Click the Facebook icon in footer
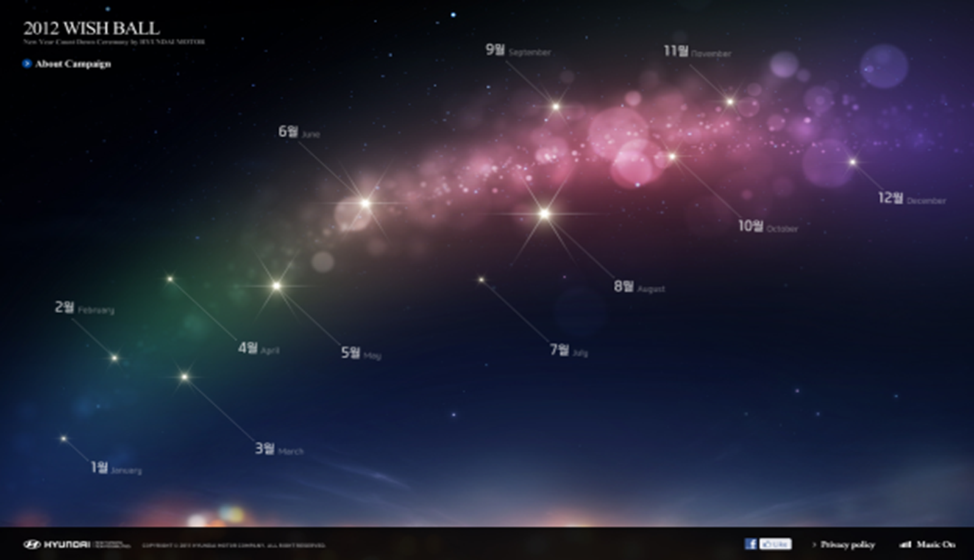The height and width of the screenshot is (560, 974). click(x=751, y=544)
